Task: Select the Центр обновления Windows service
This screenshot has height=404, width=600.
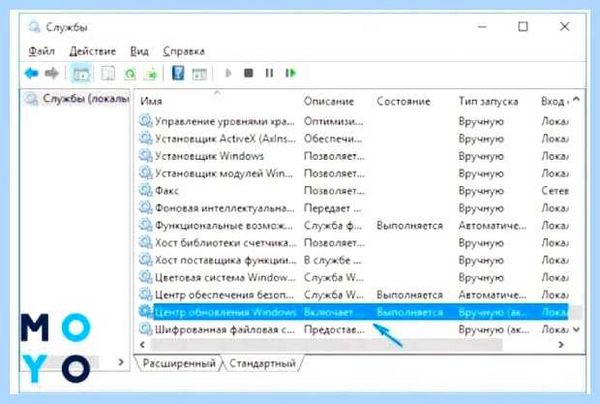Action: (225, 312)
